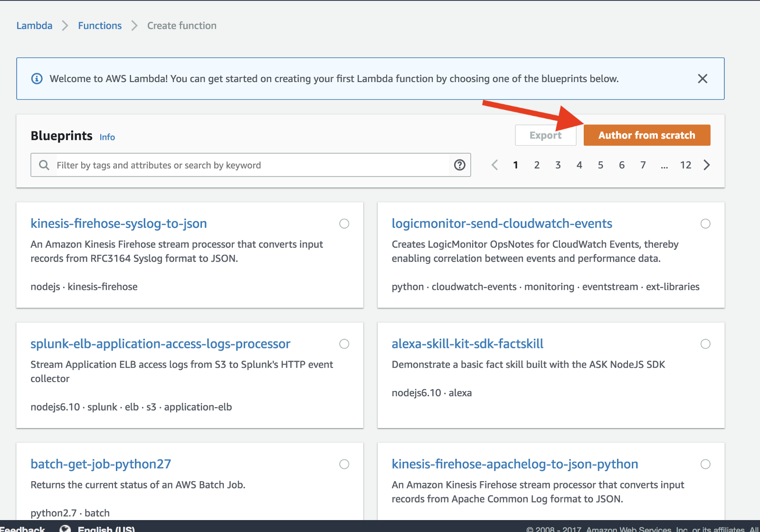The height and width of the screenshot is (532, 760).
Task: Dismiss the welcome banner with the X icon
Action: [x=703, y=79]
